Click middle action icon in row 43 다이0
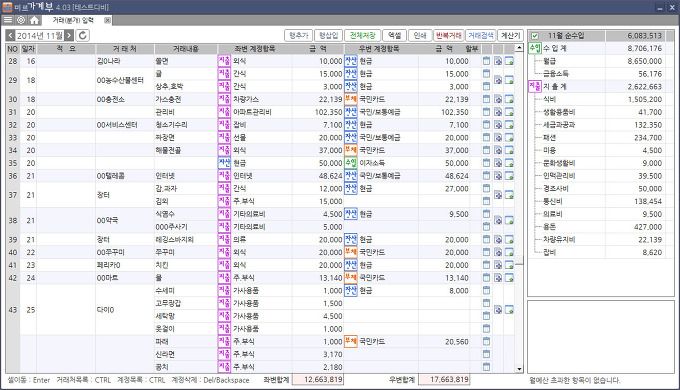 pyautogui.click(x=498, y=310)
